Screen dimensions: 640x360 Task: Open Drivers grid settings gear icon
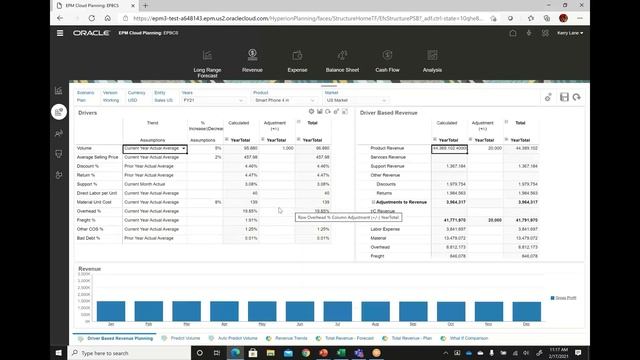click(311, 111)
